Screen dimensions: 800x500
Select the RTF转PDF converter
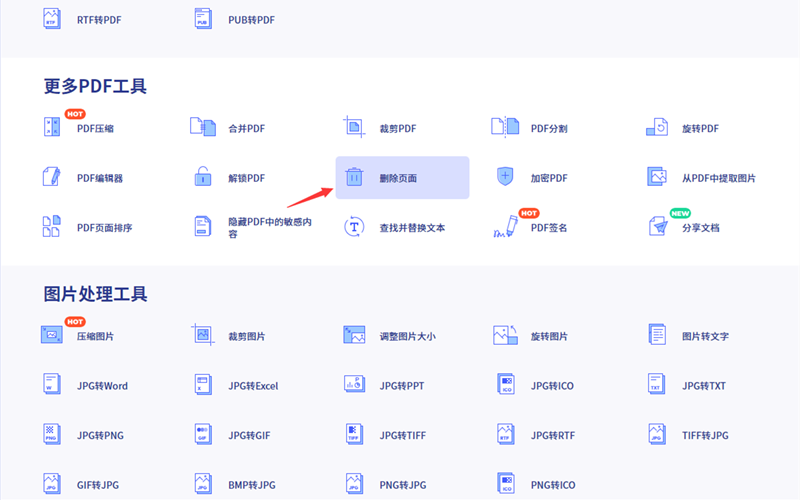pyautogui.click(x=98, y=19)
